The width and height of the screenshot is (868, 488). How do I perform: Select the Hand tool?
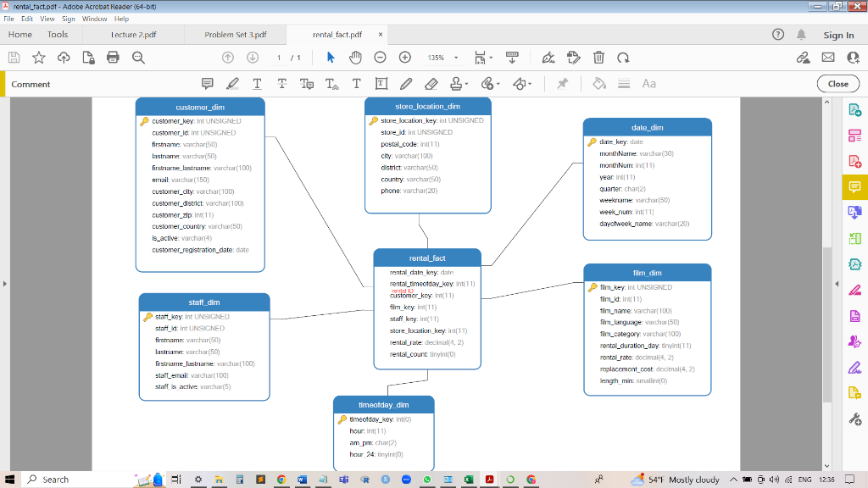click(x=356, y=58)
